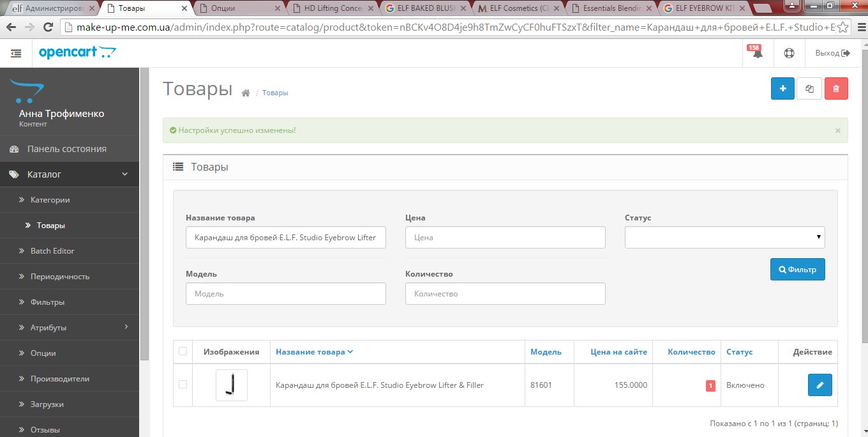Bookmark the page with the star icon
Viewport: 868px width, 437px height.
point(843,28)
